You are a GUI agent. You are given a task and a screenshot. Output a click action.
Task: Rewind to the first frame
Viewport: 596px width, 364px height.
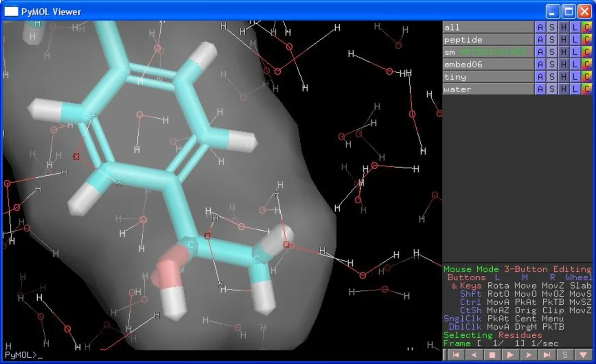tap(456, 355)
